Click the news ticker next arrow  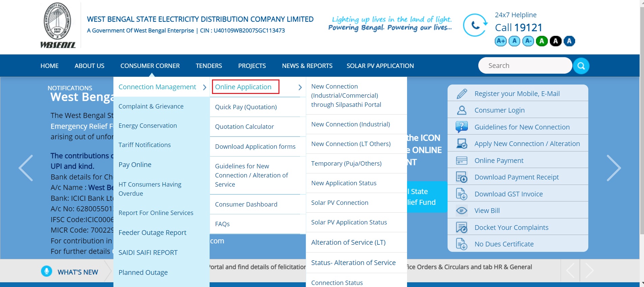click(589, 270)
